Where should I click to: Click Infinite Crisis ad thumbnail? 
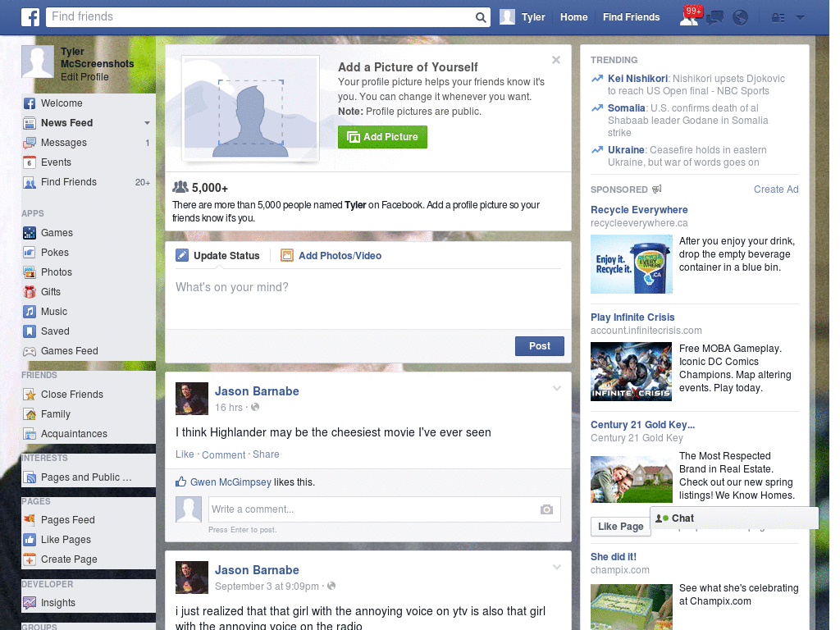(x=631, y=372)
